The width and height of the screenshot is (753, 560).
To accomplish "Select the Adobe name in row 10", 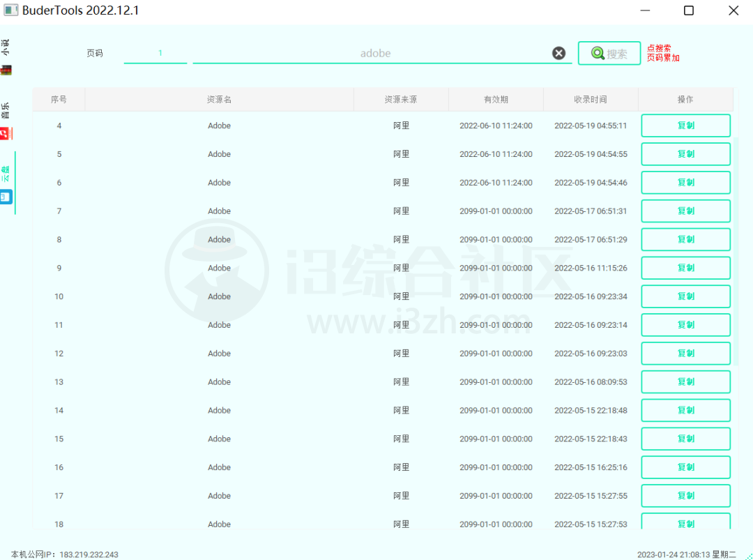I will (x=219, y=296).
